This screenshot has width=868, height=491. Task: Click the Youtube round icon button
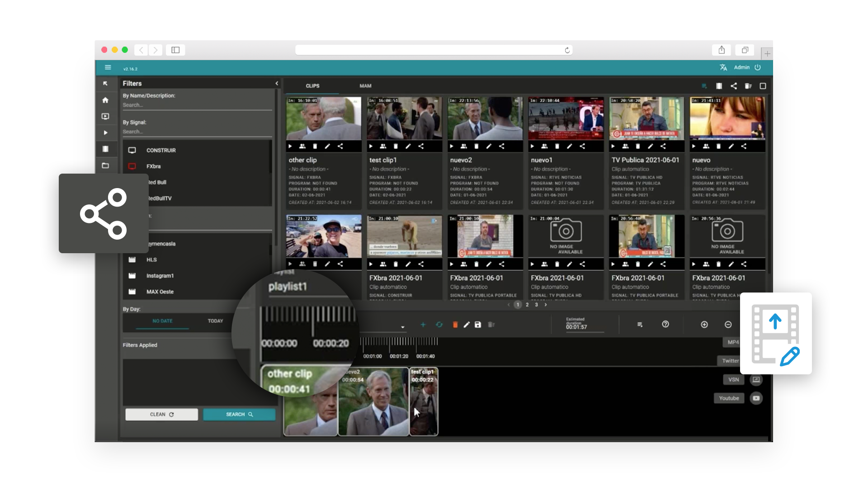pyautogui.click(x=756, y=398)
